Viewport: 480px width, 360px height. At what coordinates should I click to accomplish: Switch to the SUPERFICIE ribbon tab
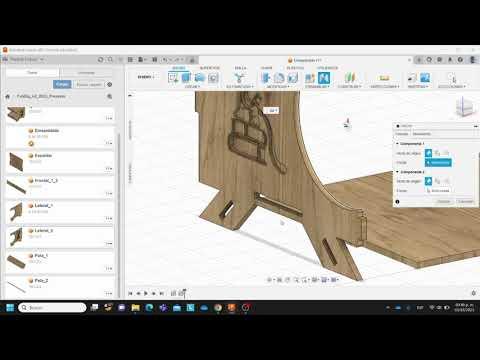click(x=210, y=68)
